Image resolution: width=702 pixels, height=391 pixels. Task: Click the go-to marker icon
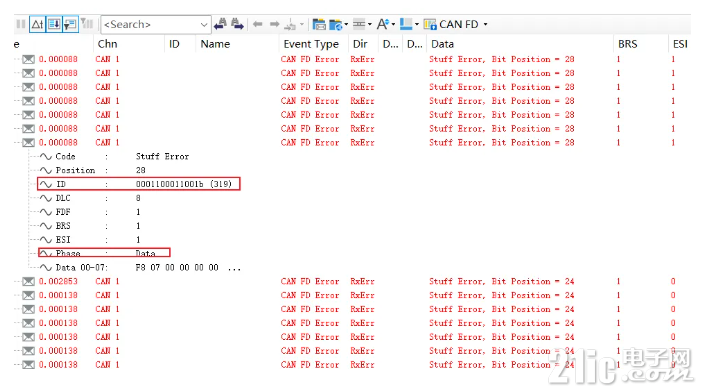(x=290, y=24)
